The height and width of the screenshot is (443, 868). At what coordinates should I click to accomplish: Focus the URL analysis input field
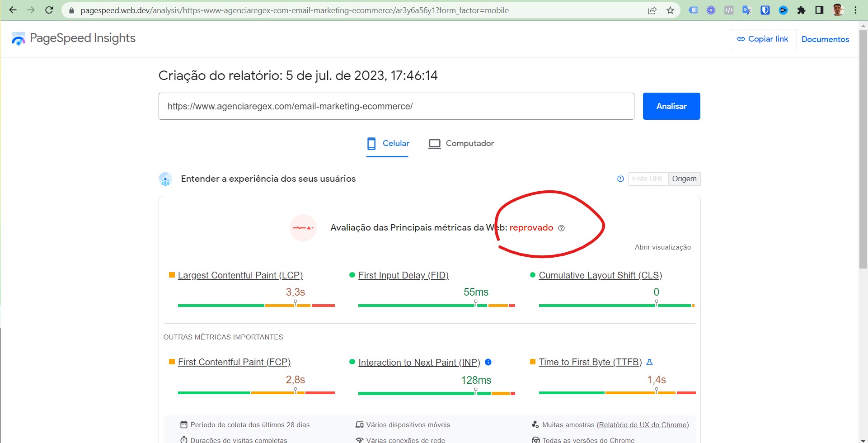pos(396,106)
